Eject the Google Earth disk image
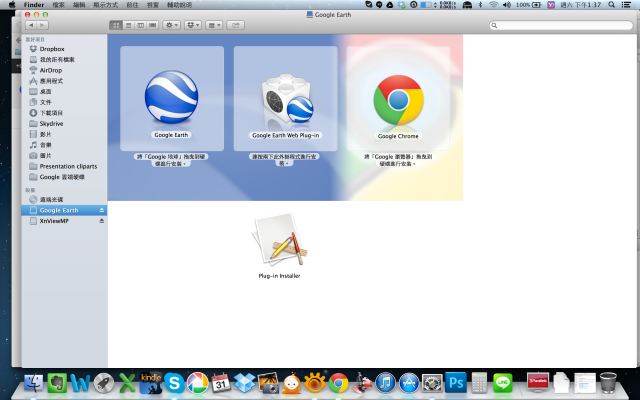Image resolution: width=640 pixels, height=400 pixels. click(x=102, y=210)
